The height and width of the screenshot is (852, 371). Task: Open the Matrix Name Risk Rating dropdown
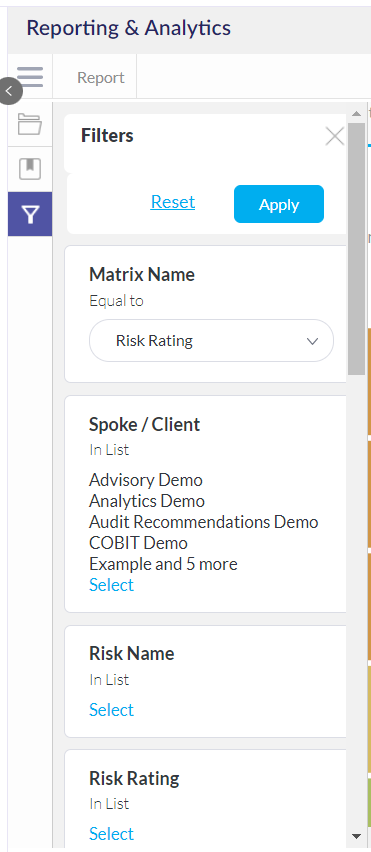click(x=211, y=341)
